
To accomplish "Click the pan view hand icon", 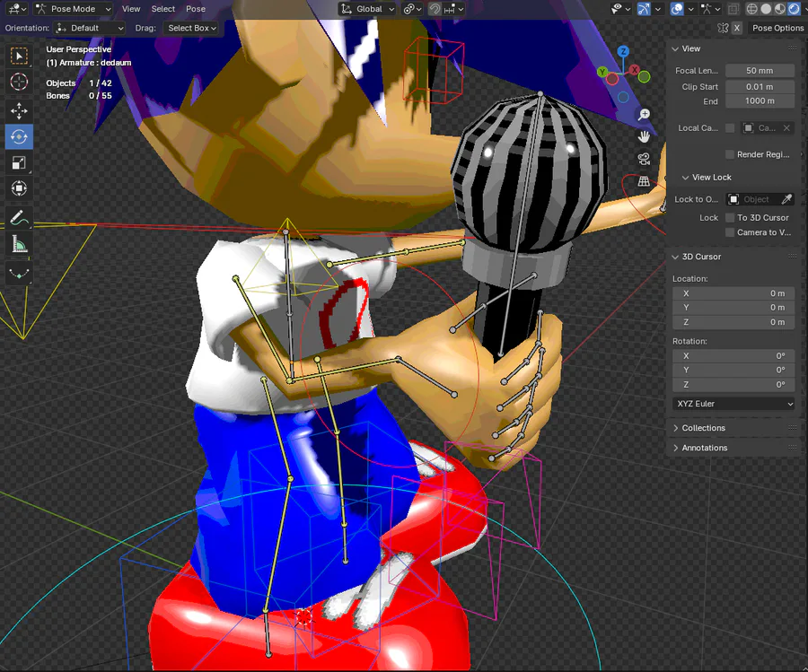I will click(x=644, y=136).
